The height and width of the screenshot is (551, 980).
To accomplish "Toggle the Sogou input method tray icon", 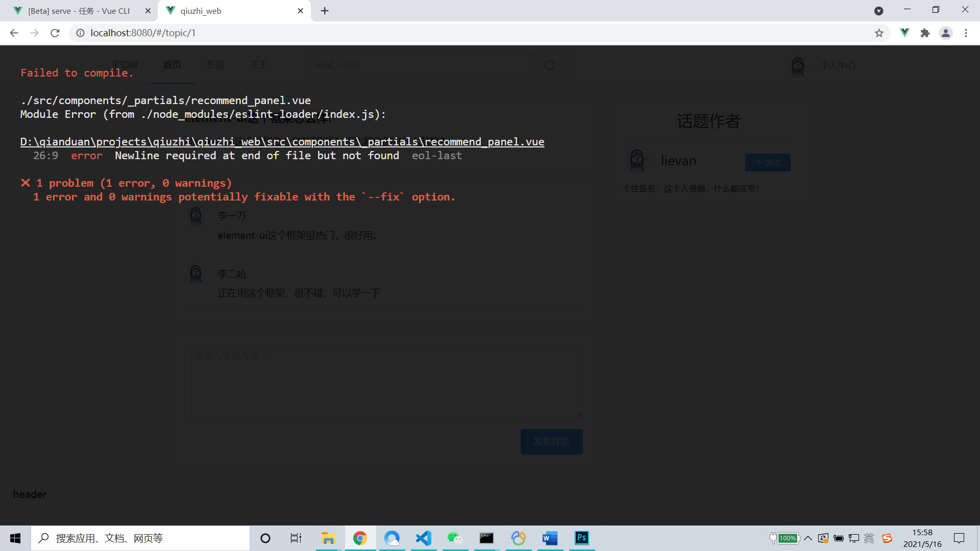I will click(887, 538).
